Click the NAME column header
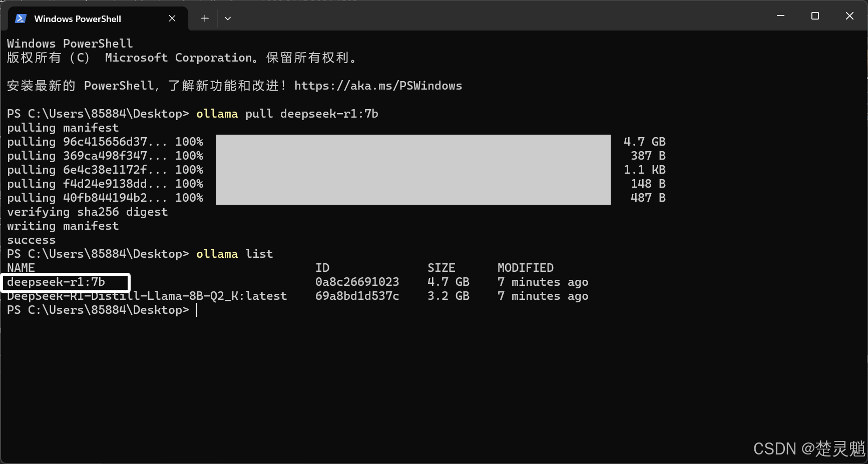The height and width of the screenshot is (464, 868). [21, 268]
